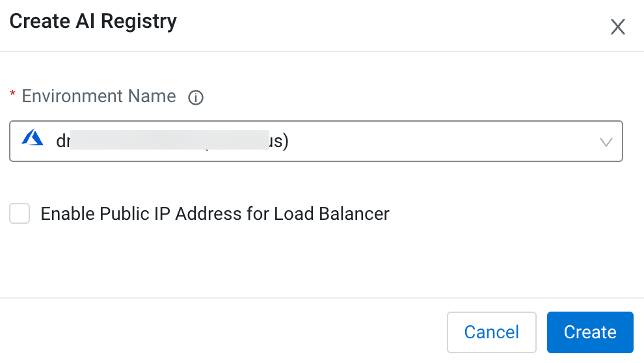
Task: Click the Environment Name info icon
Action: [x=196, y=98]
